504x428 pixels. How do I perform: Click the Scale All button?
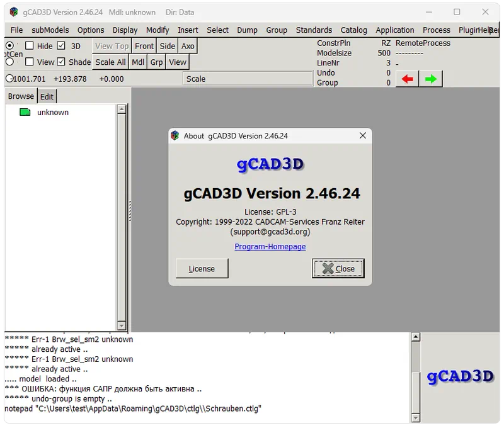(110, 62)
